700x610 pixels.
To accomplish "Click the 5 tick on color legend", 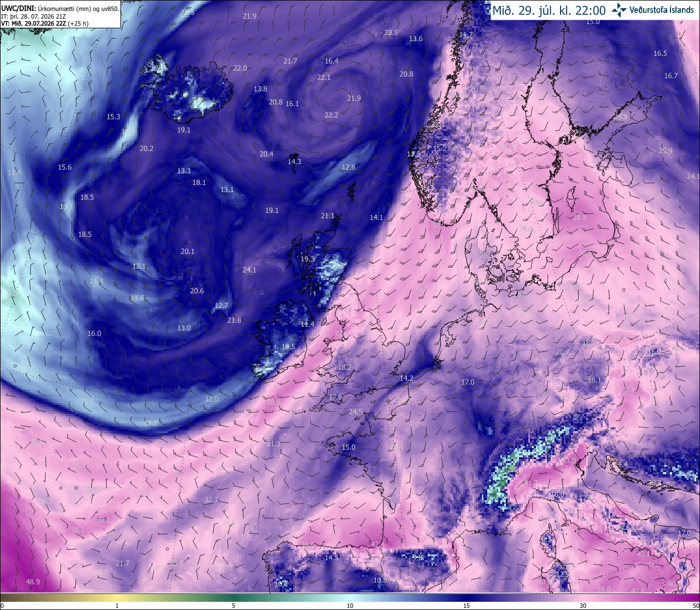I will (234, 606).
